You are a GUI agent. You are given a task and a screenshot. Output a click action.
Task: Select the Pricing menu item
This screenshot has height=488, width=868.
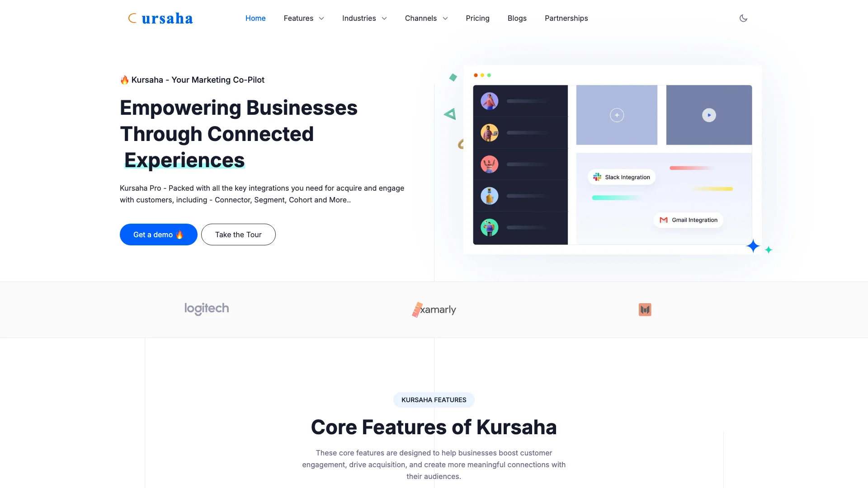coord(477,18)
